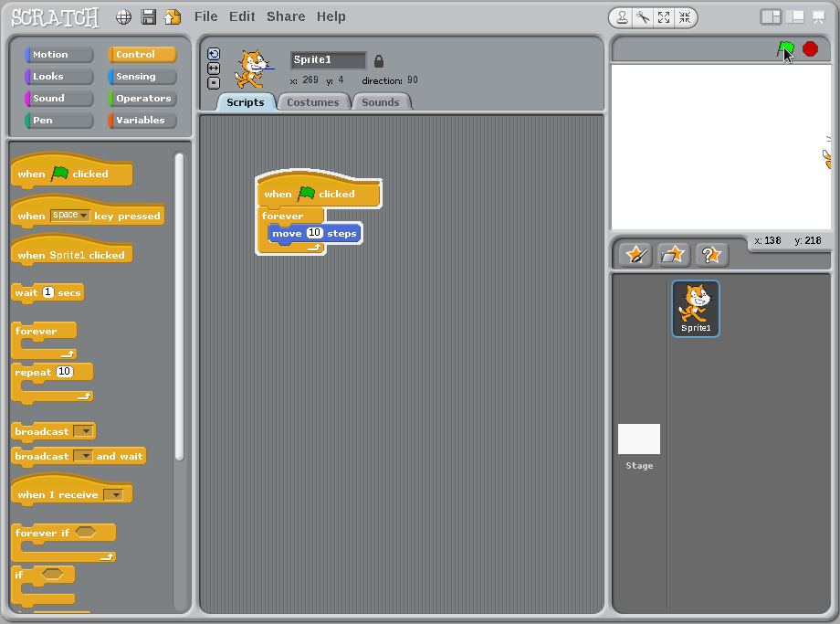
Task: Click the forever if condition slot
Action: point(86,532)
